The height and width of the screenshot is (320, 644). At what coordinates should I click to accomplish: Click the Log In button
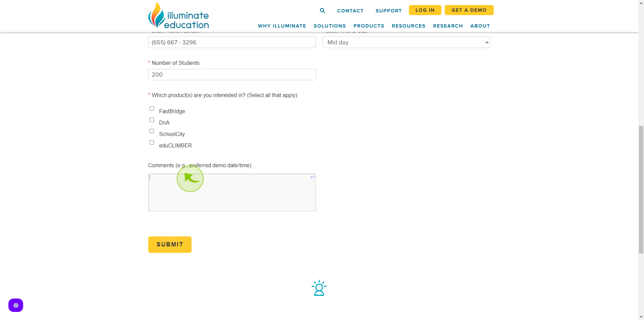tap(425, 10)
